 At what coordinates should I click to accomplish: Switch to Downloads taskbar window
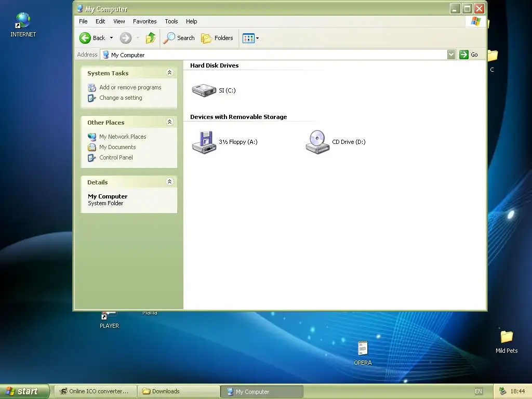click(179, 392)
